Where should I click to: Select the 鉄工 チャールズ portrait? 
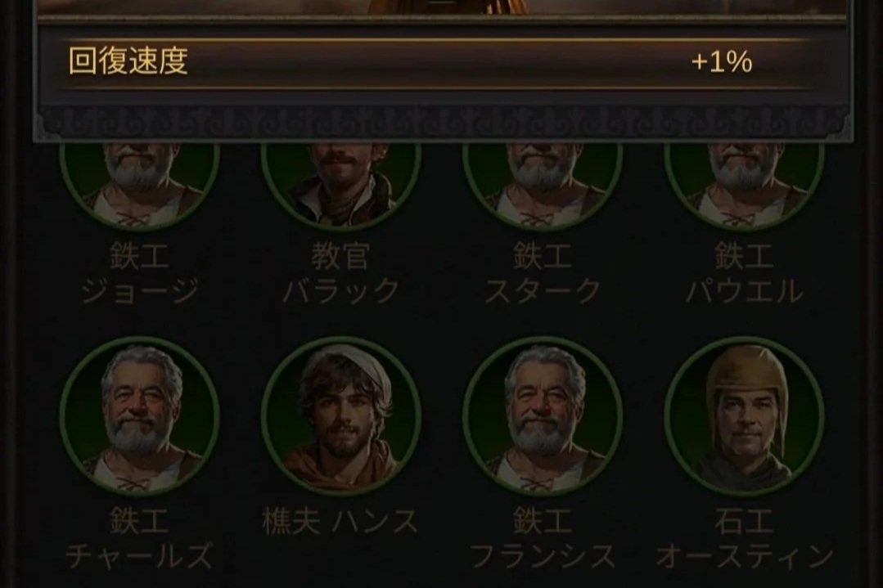click(139, 417)
